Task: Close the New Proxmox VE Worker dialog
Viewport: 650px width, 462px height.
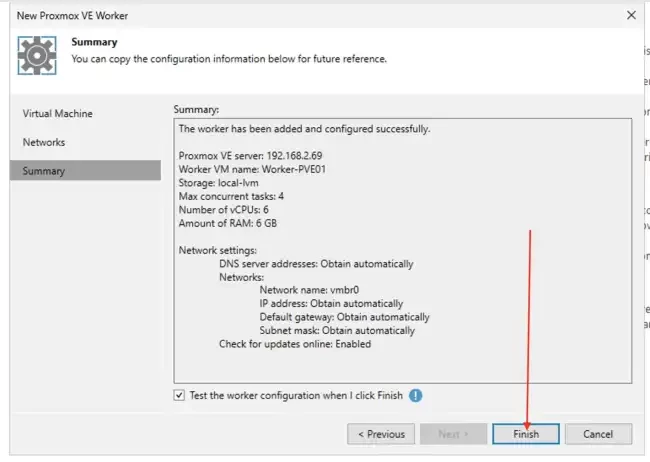Action: pyautogui.click(x=631, y=15)
